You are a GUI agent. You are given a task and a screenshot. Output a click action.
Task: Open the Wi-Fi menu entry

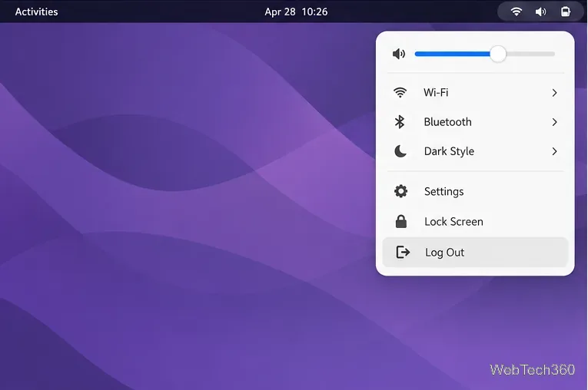point(475,93)
